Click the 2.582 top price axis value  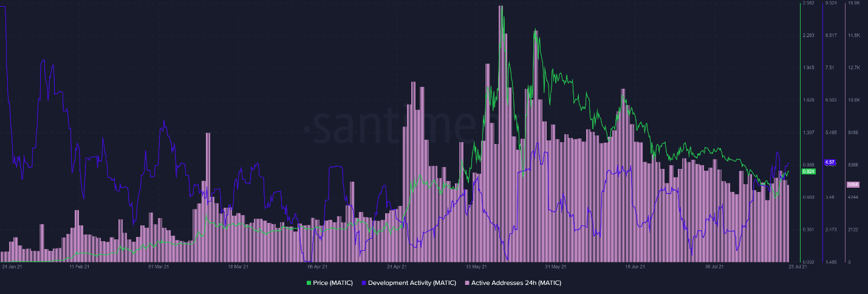[x=808, y=3]
